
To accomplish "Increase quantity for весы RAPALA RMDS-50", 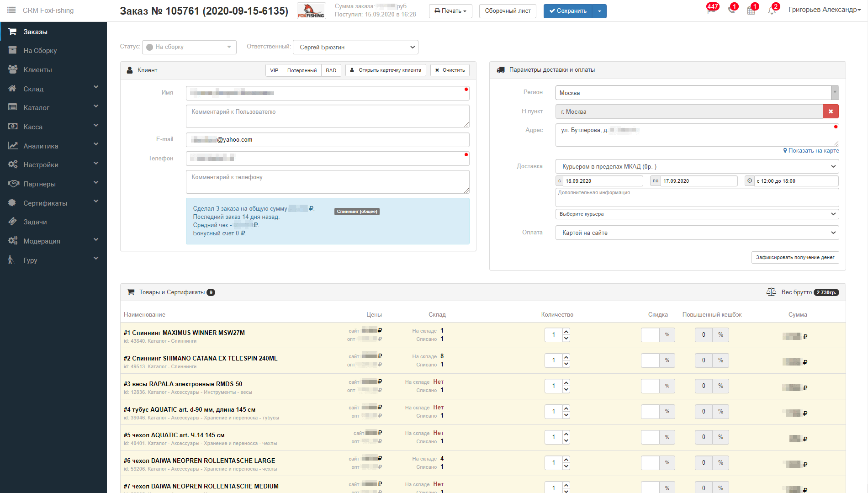I will click(x=566, y=383).
